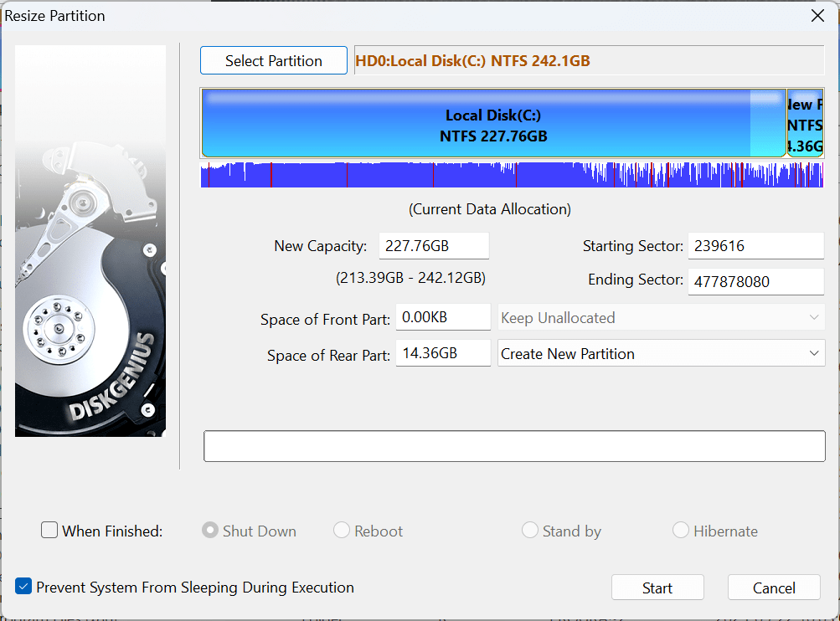This screenshot has width=840, height=621.
Task: Click the New Capacity input field
Action: coord(433,246)
